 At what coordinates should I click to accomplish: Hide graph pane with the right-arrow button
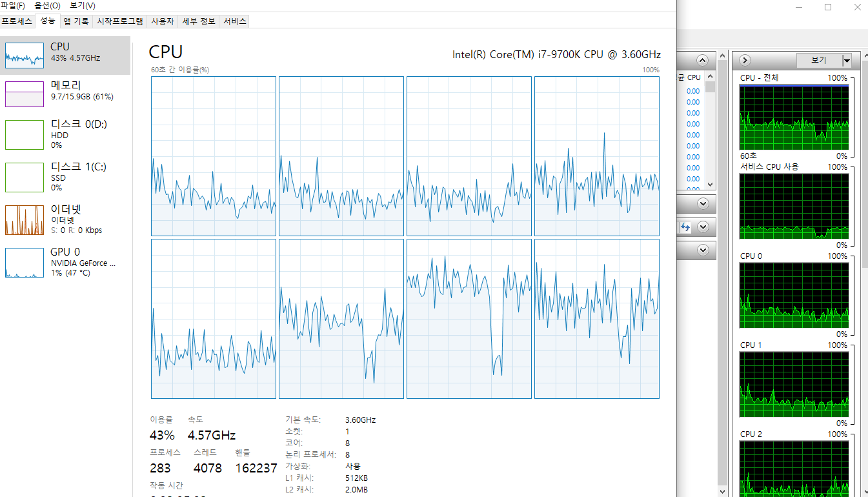[x=745, y=60]
